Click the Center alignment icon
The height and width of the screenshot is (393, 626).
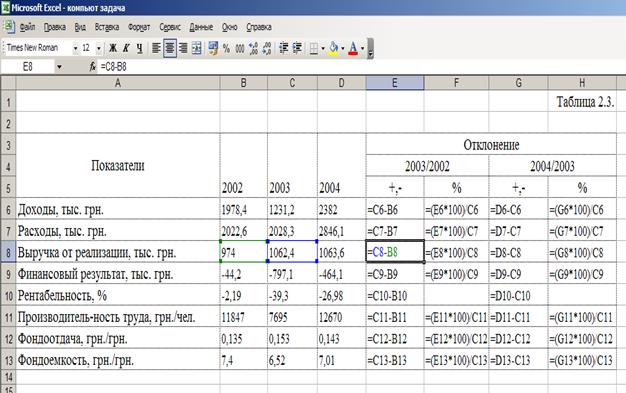[x=170, y=48]
